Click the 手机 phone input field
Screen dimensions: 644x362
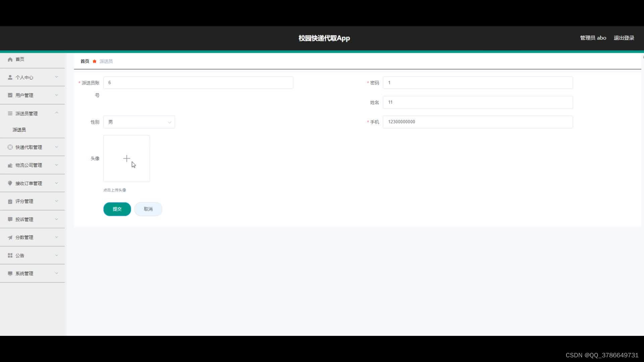478,122
